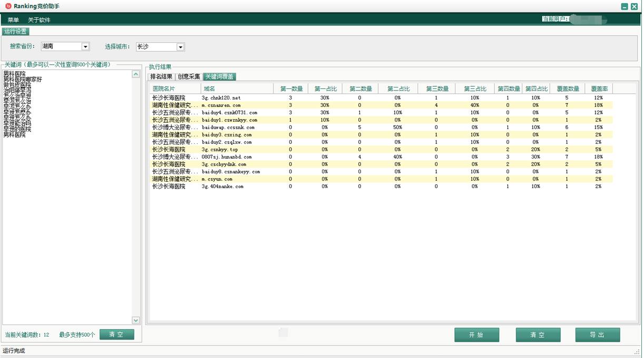Click the 运行完成 status bar text
This screenshot has height=358, width=644.
[14, 351]
